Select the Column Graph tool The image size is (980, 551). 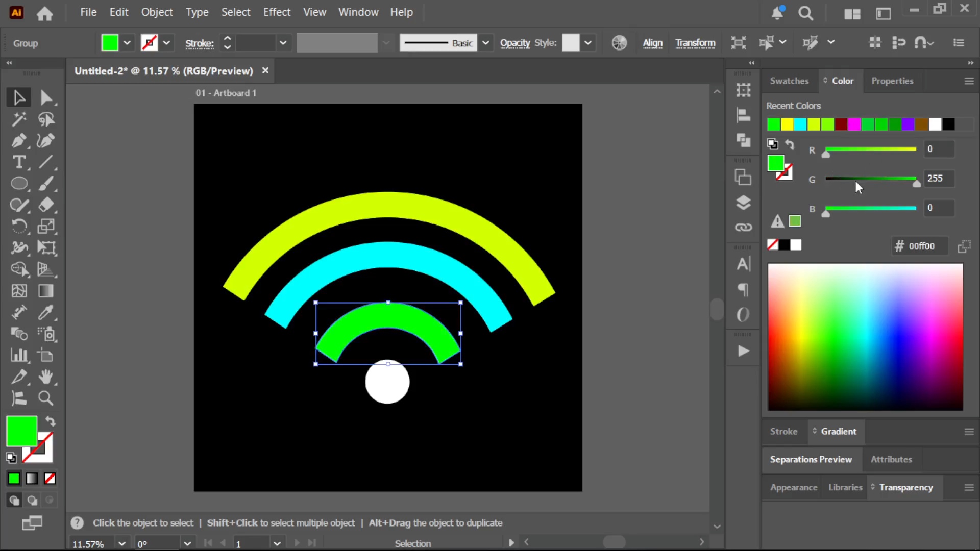(x=19, y=355)
